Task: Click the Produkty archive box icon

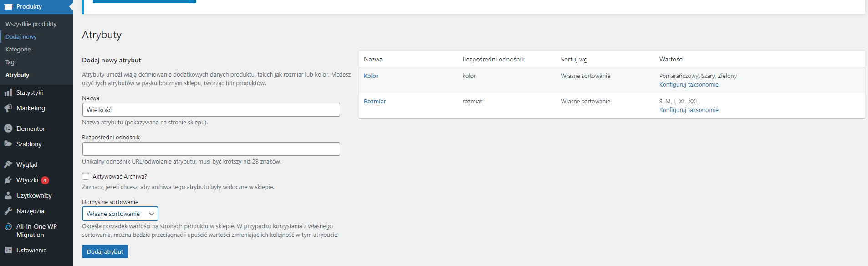Action: (x=8, y=6)
